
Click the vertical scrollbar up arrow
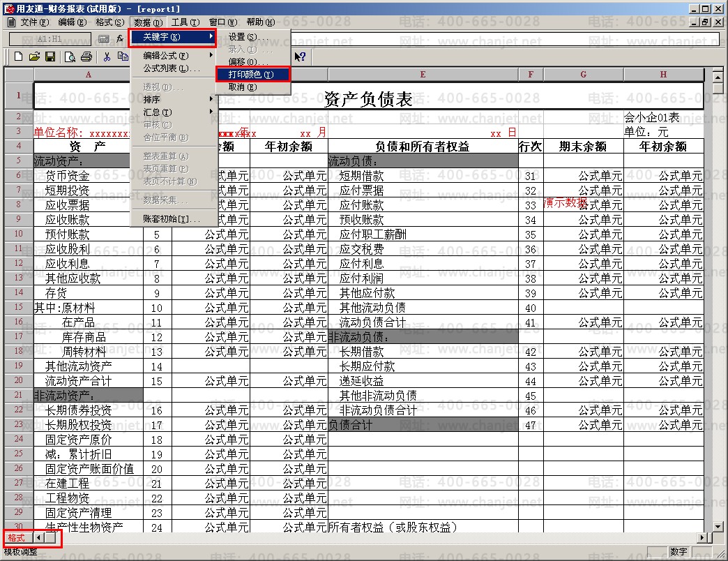718,77
